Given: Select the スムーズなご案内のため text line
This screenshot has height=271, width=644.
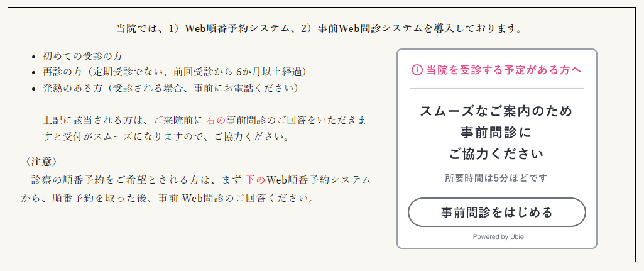Looking at the screenshot, I should 496,111.
